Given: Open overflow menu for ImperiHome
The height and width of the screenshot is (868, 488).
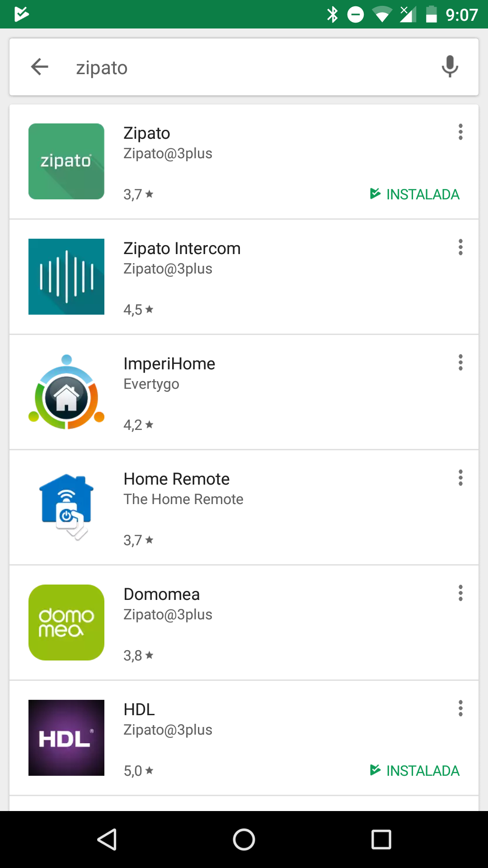Looking at the screenshot, I should pyautogui.click(x=460, y=363).
